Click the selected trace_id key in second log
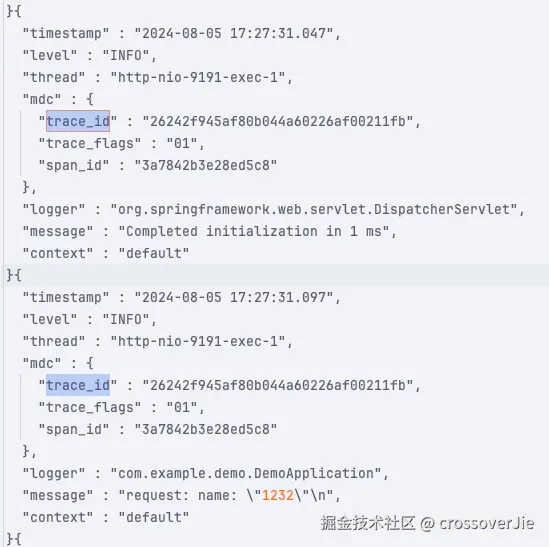Viewport: 549px width, 547px height. click(78, 385)
